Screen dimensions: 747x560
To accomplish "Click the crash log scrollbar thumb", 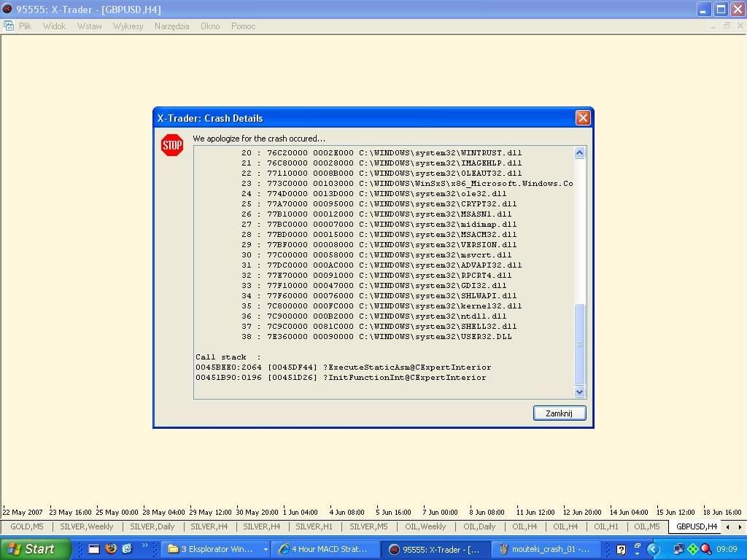I will (x=579, y=344).
